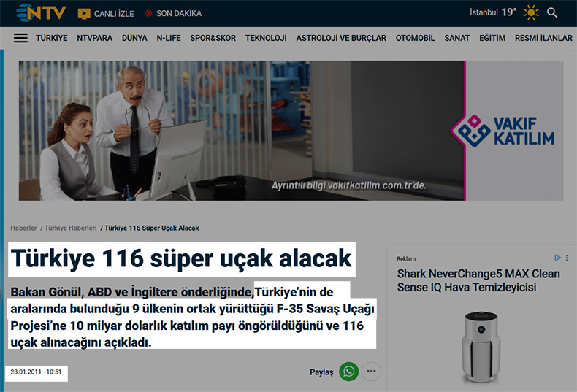This screenshot has height=392, width=577.
Task: Open Son Dakika breaking news
Action: click(x=173, y=13)
